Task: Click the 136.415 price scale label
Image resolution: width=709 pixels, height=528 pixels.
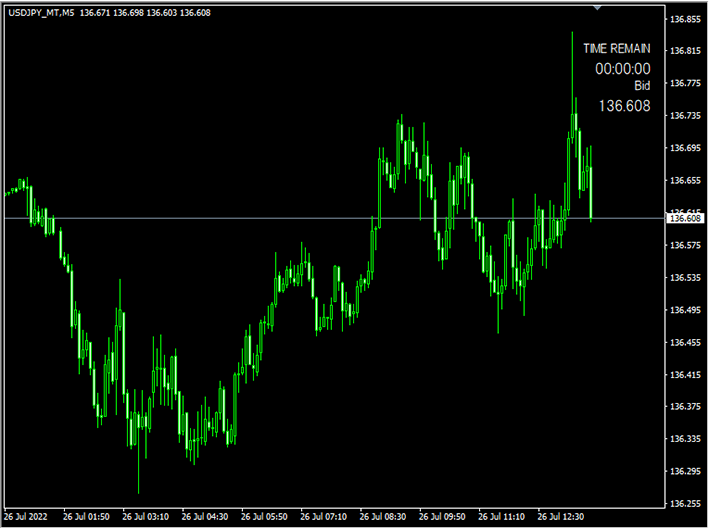Action: 685,375
